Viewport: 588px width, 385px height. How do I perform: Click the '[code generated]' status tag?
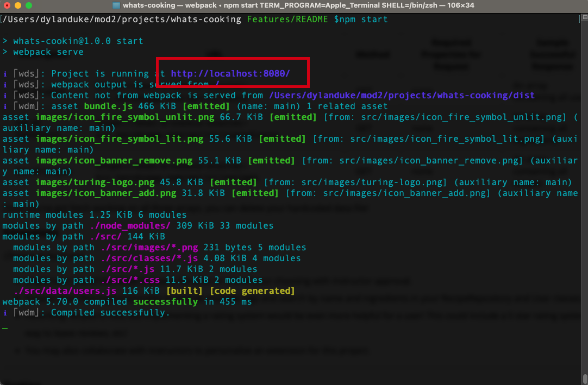[x=252, y=291]
